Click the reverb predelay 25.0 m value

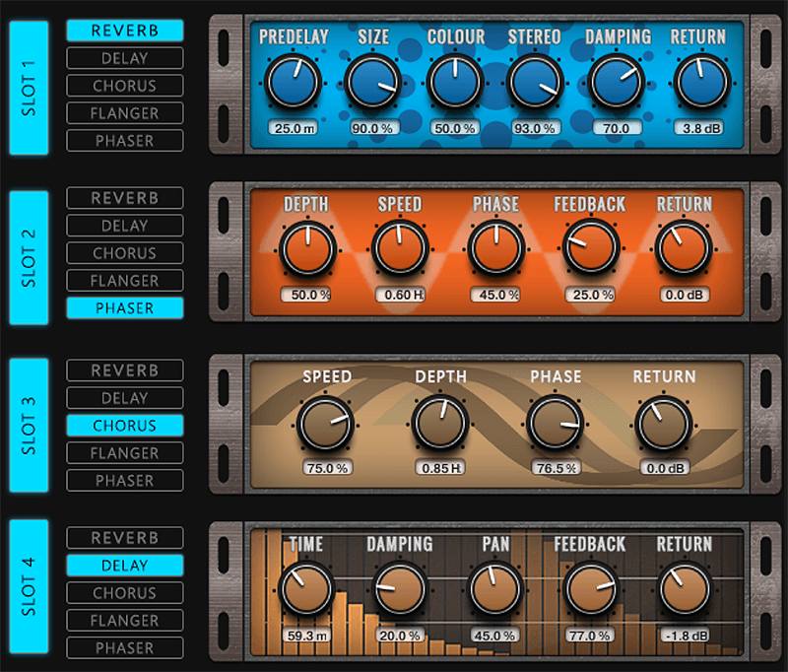coord(294,128)
